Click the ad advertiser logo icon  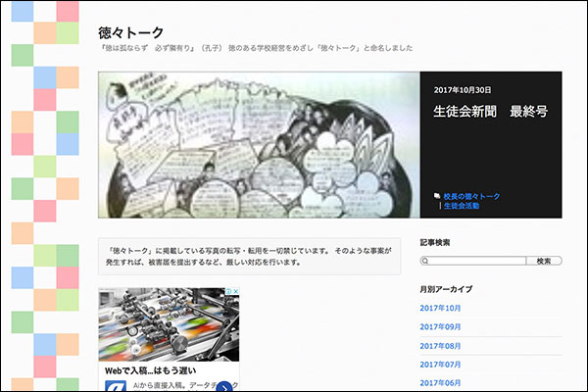click(115, 388)
